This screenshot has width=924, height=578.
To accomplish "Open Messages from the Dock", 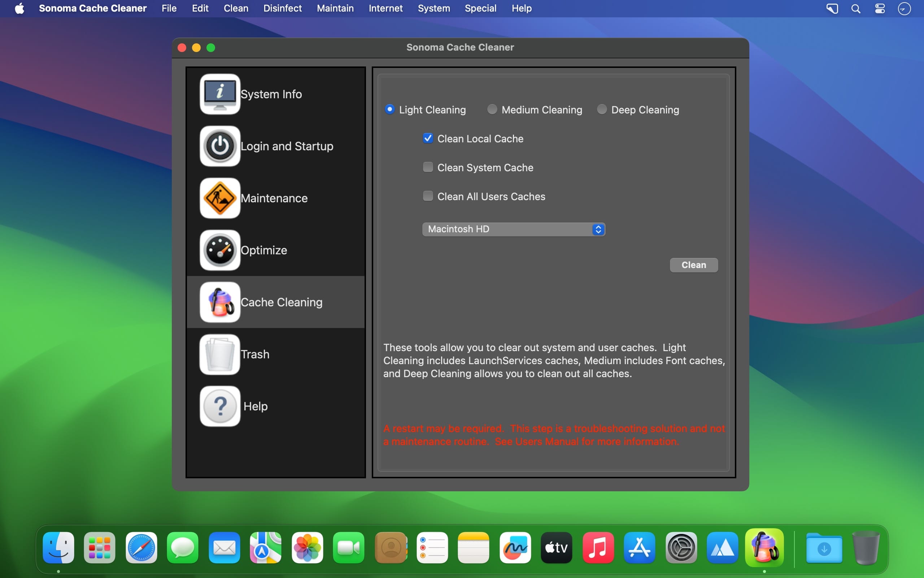I will click(x=183, y=547).
